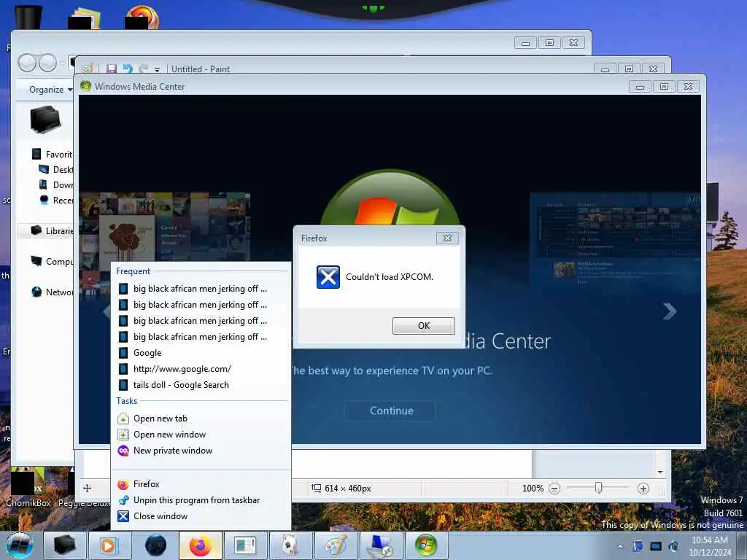The image size is (747, 560).
Task: Launch Windows Media Player from taskbar
Action: pos(109,545)
